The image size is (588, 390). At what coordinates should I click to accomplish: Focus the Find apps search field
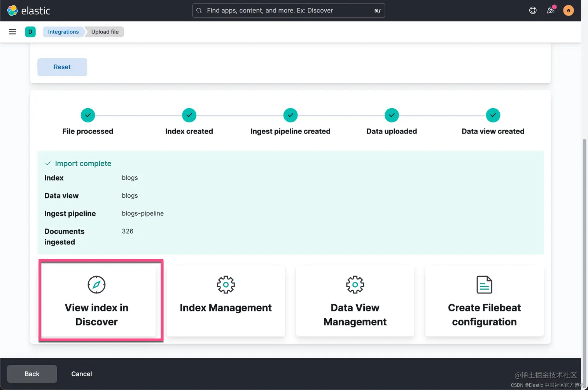(x=289, y=11)
